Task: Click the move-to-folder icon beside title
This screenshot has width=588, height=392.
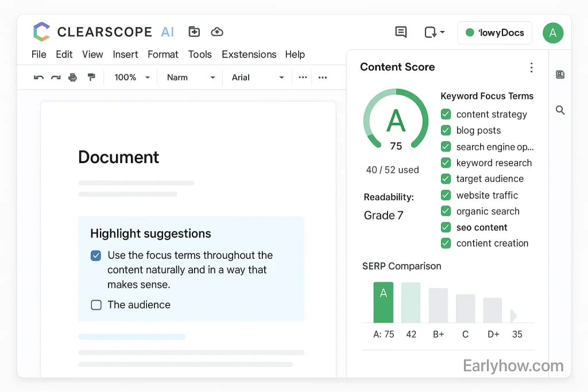Action: coord(195,32)
